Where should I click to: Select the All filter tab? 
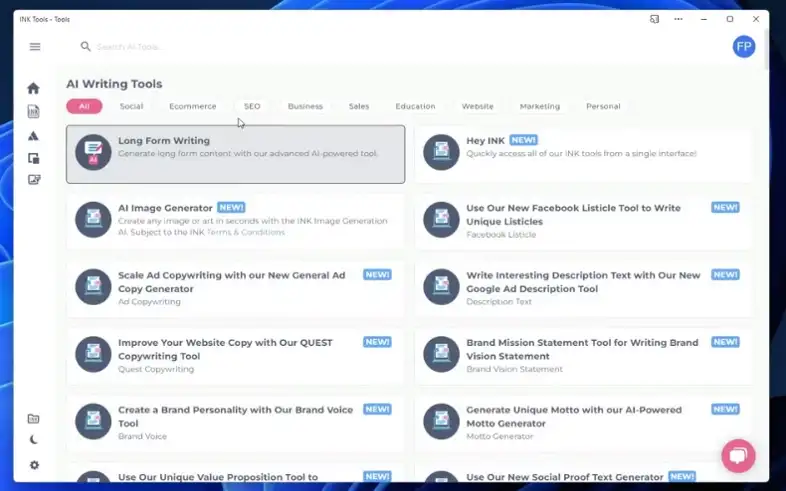84,106
